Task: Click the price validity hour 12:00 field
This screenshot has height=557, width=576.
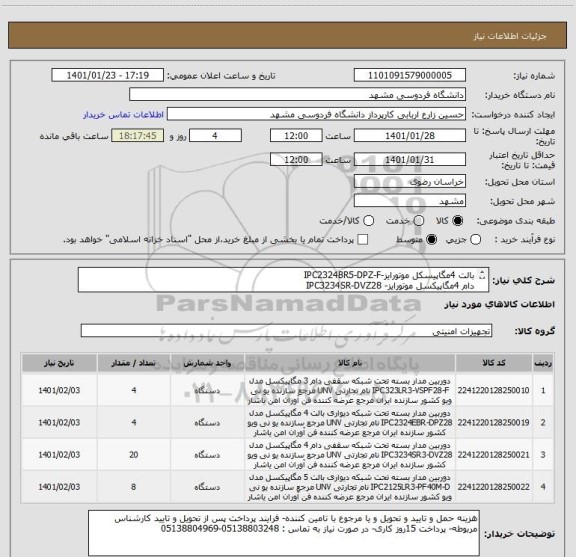Action: coord(296,159)
